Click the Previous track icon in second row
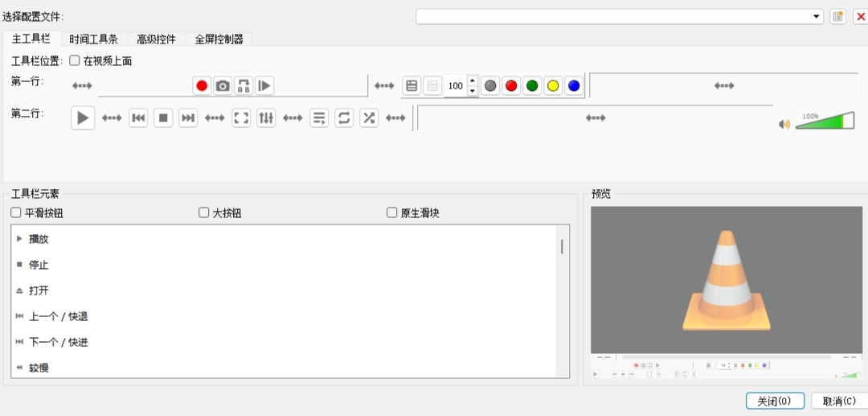 pos(138,118)
